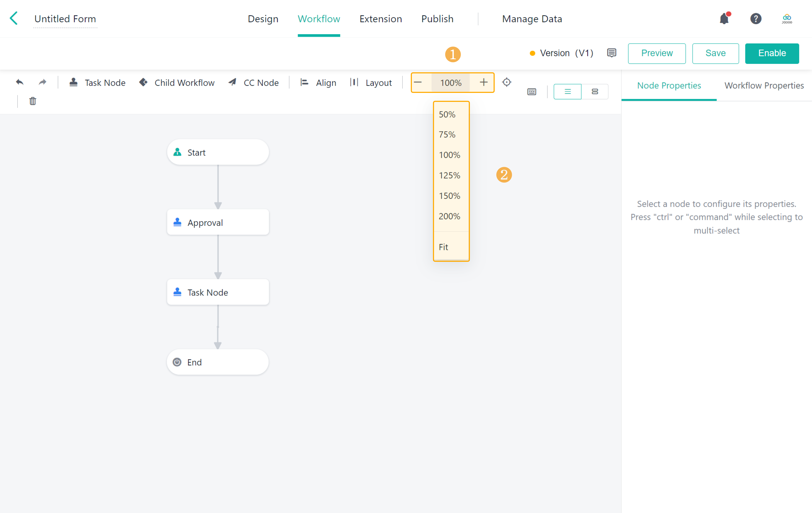This screenshot has height=513, width=812.
Task: Click the undo arrow icon
Action: pyautogui.click(x=20, y=82)
